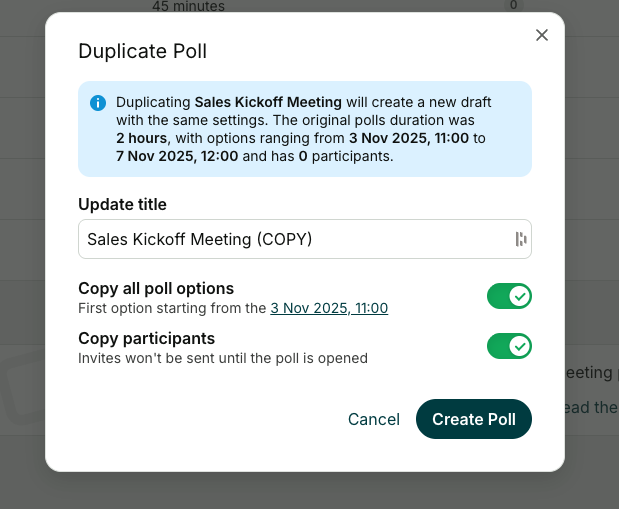Click the First option starting from text
The height and width of the screenshot is (509, 619).
(x=172, y=308)
